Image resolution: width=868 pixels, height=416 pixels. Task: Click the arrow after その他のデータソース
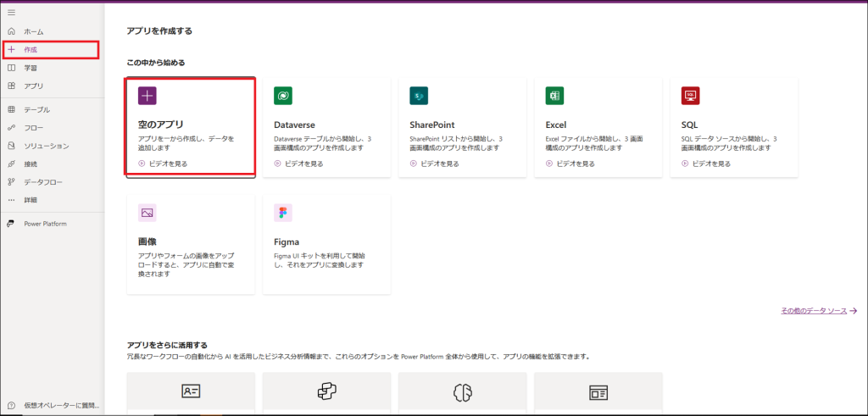[x=854, y=311]
